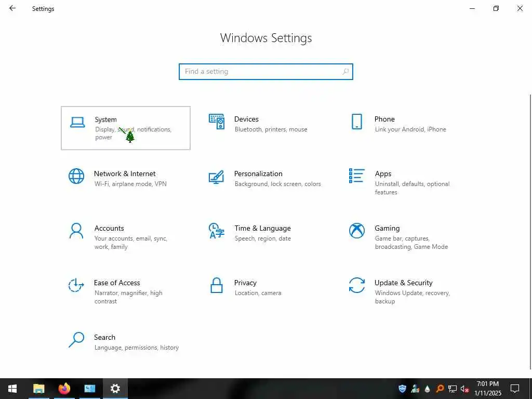Open the Privacy padlock icon
This screenshot has height=399, width=532.
tap(217, 285)
